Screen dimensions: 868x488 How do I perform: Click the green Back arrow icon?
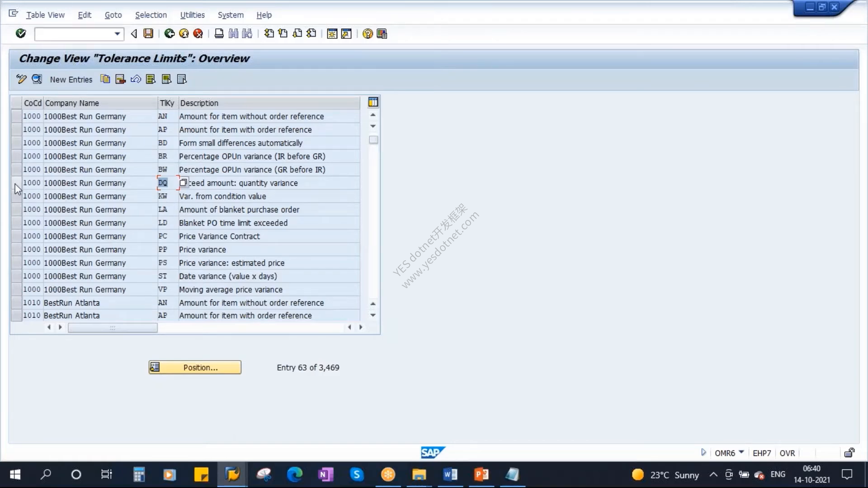click(x=170, y=33)
